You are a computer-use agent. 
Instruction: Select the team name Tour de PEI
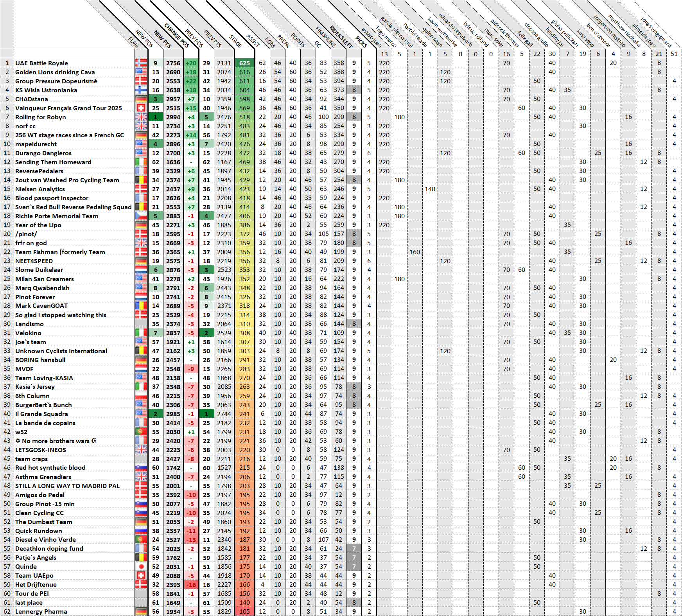[32, 594]
